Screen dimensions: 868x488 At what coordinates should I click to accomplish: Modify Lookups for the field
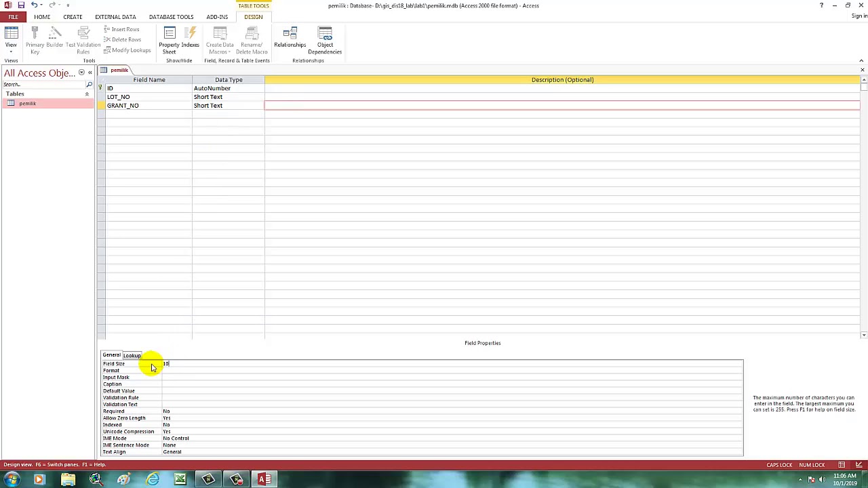click(127, 50)
